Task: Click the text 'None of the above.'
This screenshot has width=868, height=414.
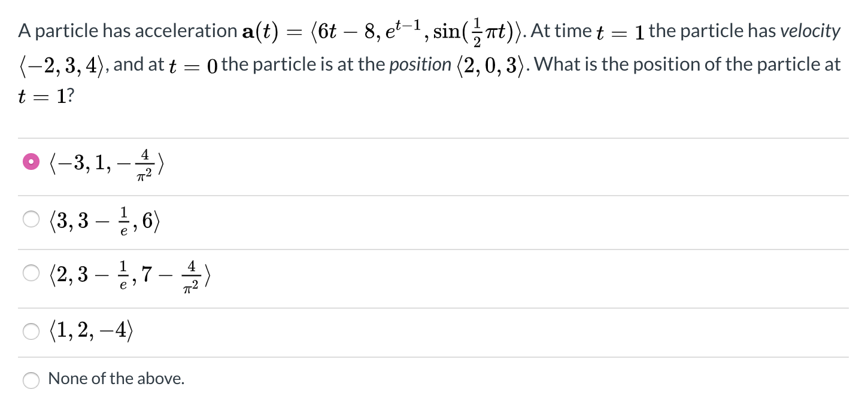Action: click(x=117, y=378)
